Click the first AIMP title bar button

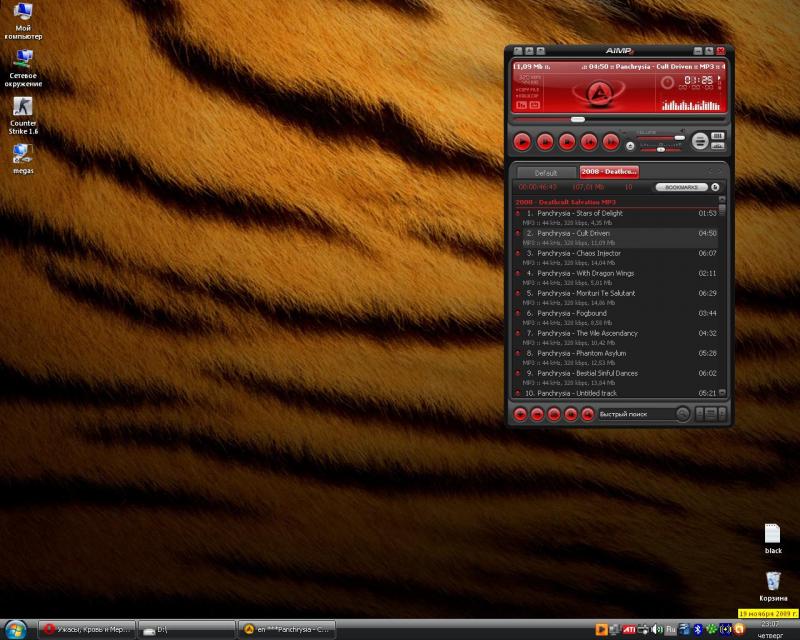(x=518, y=51)
